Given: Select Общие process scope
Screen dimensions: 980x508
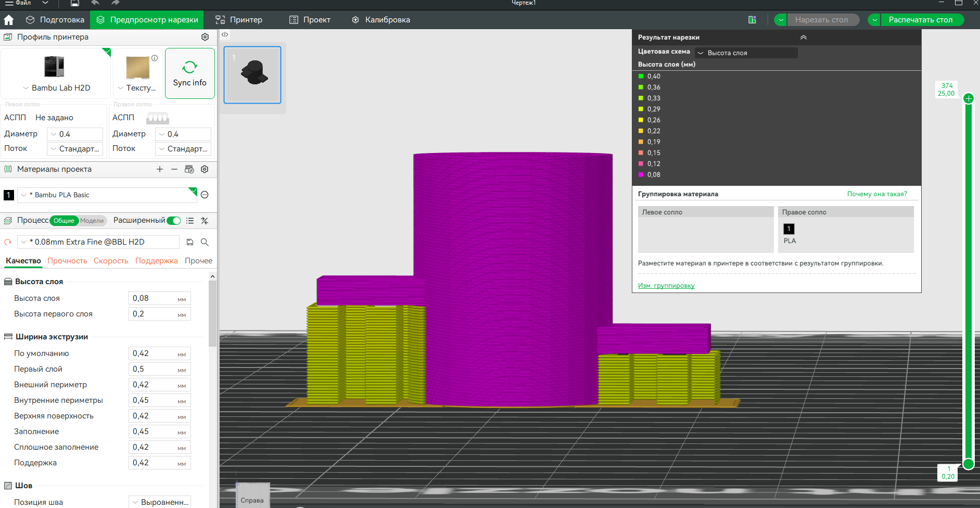Looking at the screenshot, I should (x=64, y=221).
